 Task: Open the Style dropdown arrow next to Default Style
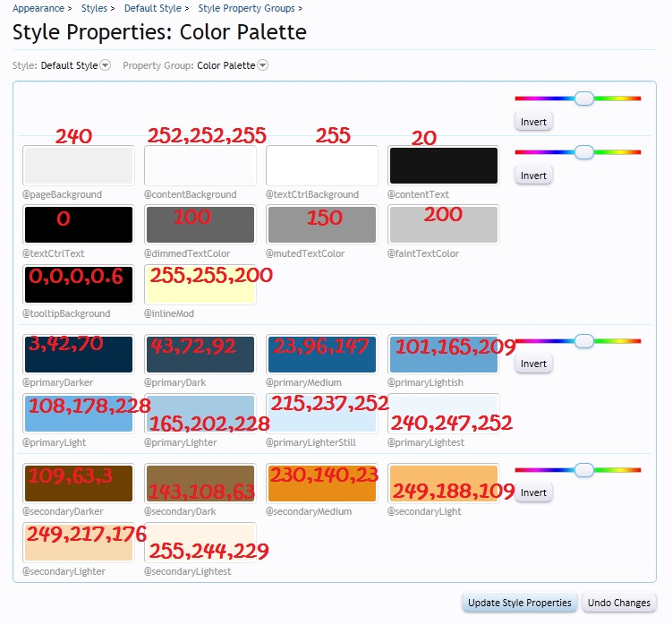(106, 65)
